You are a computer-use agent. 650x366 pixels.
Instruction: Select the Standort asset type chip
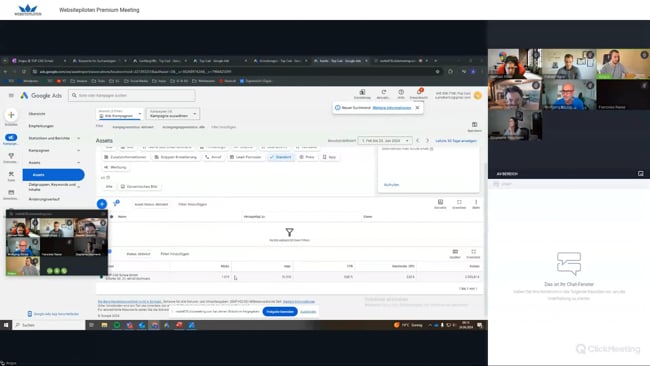tap(280, 157)
